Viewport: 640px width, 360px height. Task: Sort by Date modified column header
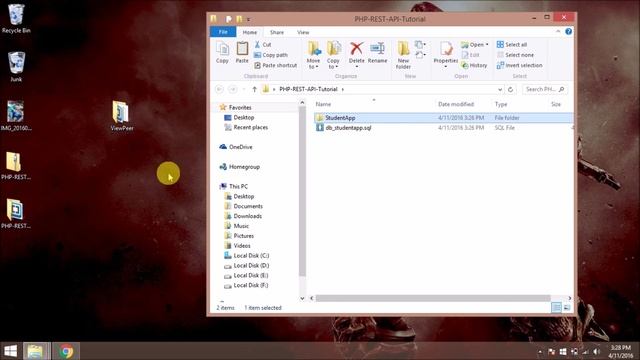[x=456, y=104]
